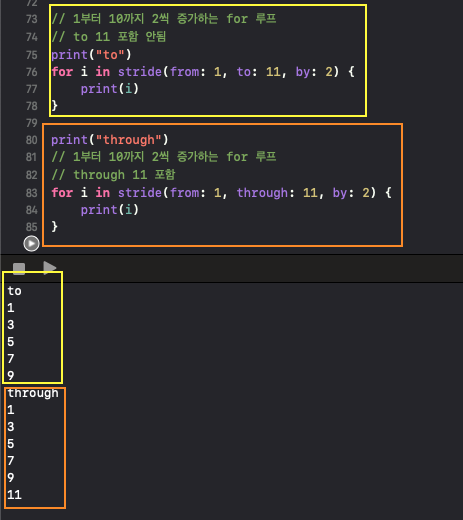
Task: Click line number 76 in the gutter
Action: pos(32,72)
